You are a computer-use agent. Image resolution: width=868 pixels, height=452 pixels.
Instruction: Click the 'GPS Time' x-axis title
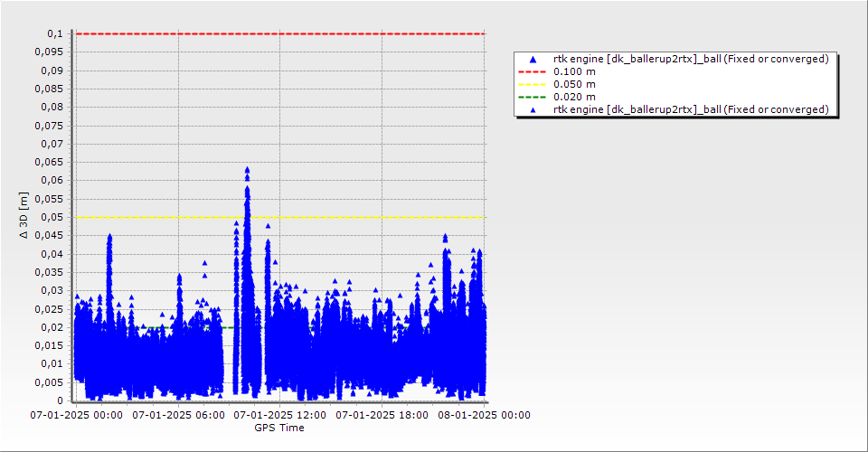click(279, 428)
